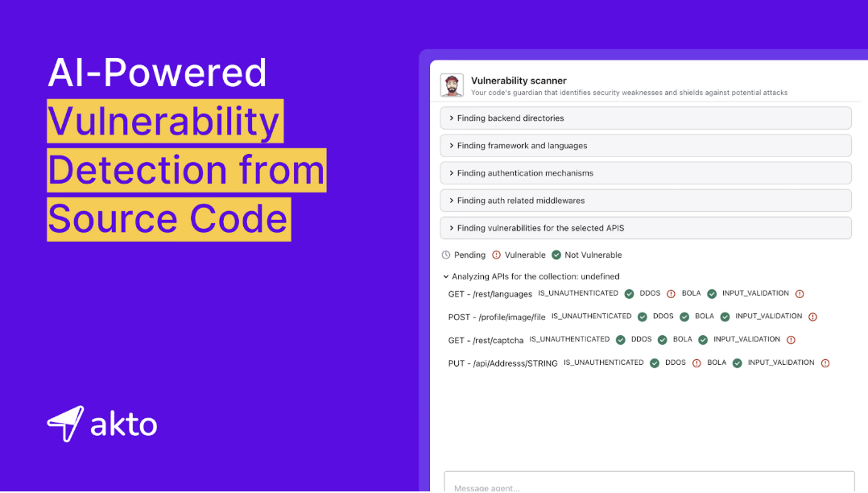Click the Pending clock icon in legend
This screenshot has width=868, height=493.
coord(446,255)
